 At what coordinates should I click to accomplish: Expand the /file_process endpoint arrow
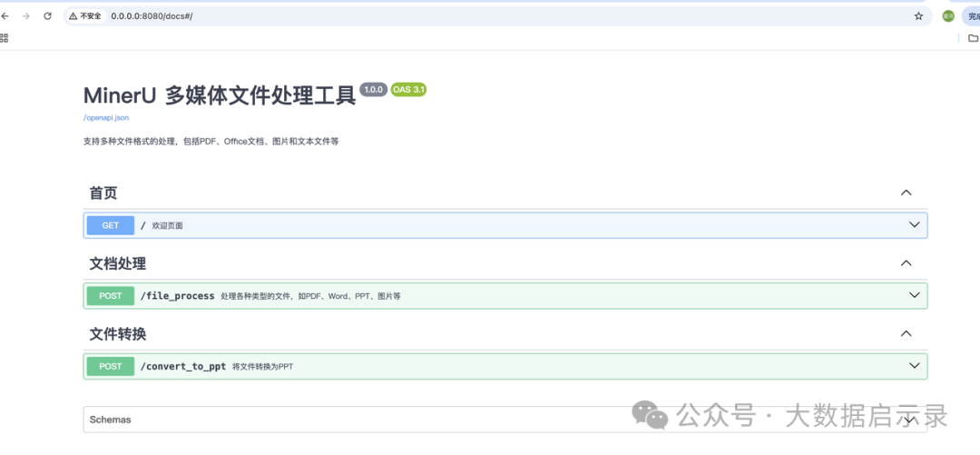tap(915, 295)
